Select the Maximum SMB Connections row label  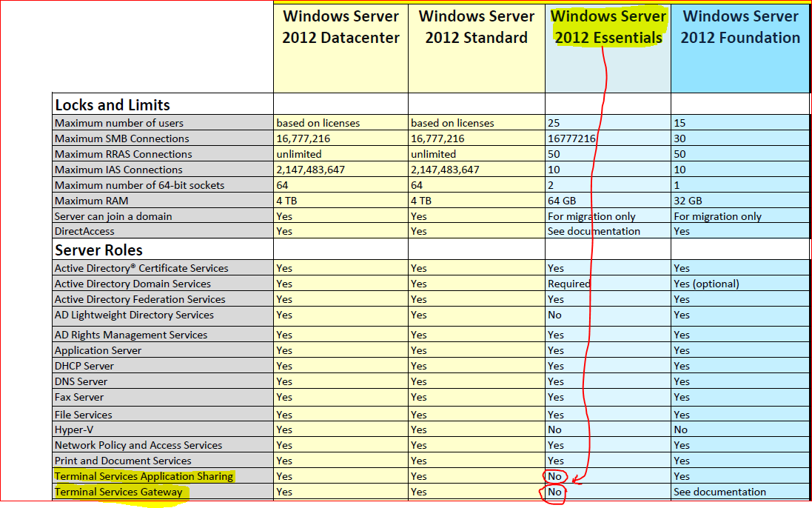[121, 138]
